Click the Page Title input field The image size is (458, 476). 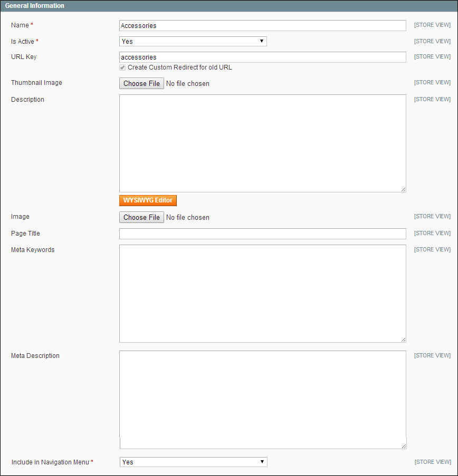pyautogui.click(x=263, y=234)
